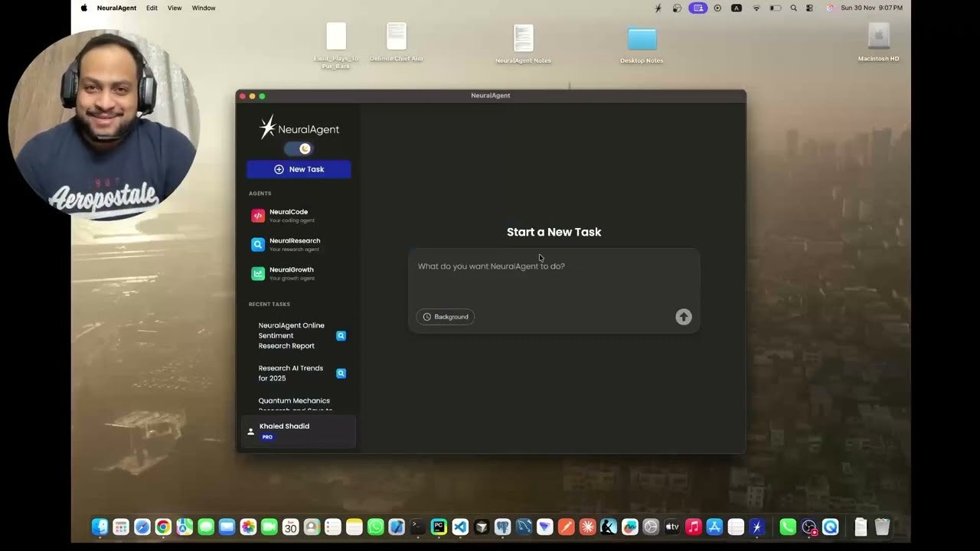This screenshot has height=551, width=980.
Task: Open Spotlight search in the menu bar
Action: [x=793, y=8]
